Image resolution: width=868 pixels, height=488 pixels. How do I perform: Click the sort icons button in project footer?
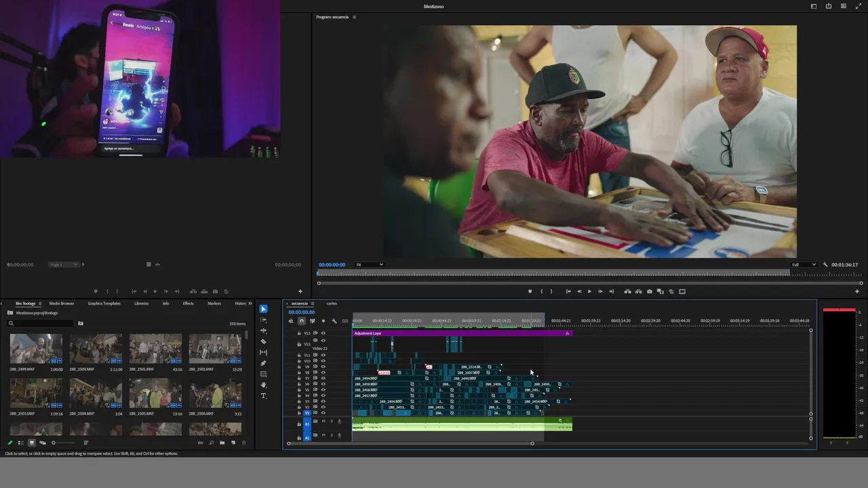pyautogui.click(x=85, y=443)
